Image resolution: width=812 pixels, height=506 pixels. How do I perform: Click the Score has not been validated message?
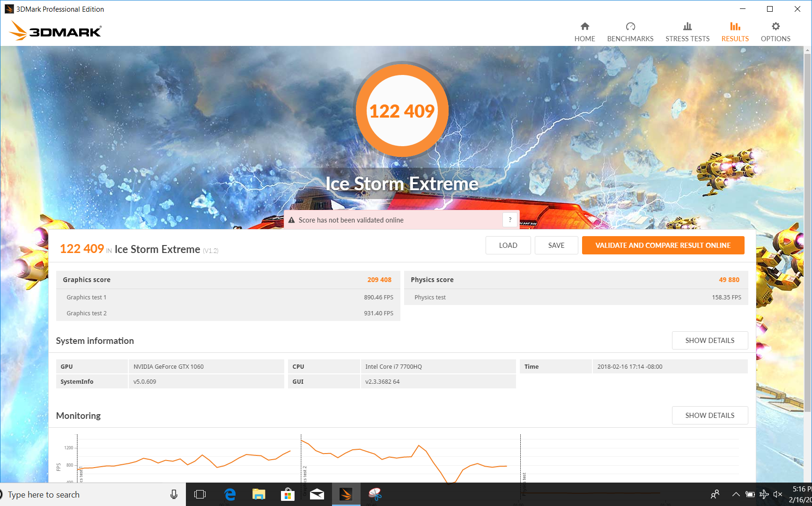[351, 220]
